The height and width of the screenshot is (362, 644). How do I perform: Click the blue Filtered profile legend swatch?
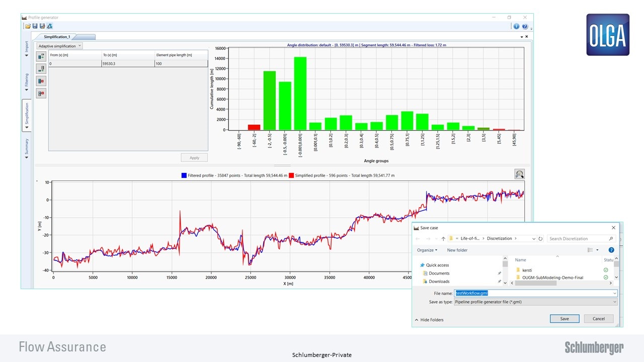[184, 175]
